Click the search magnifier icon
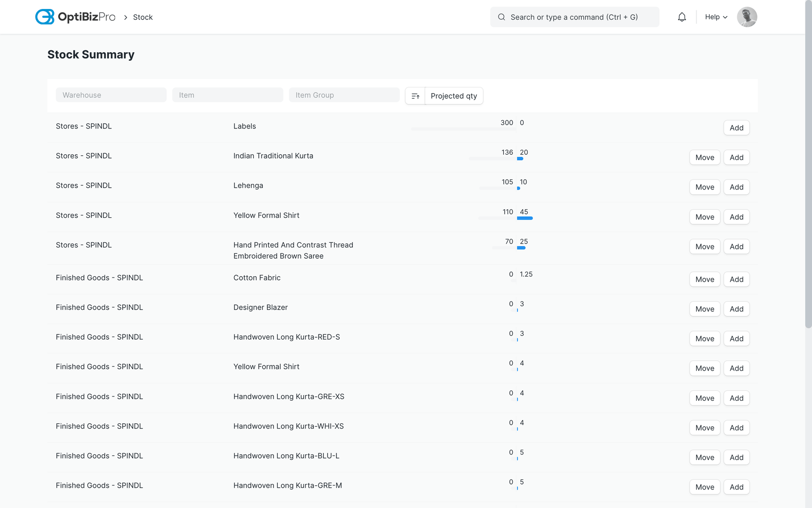 [x=501, y=16]
